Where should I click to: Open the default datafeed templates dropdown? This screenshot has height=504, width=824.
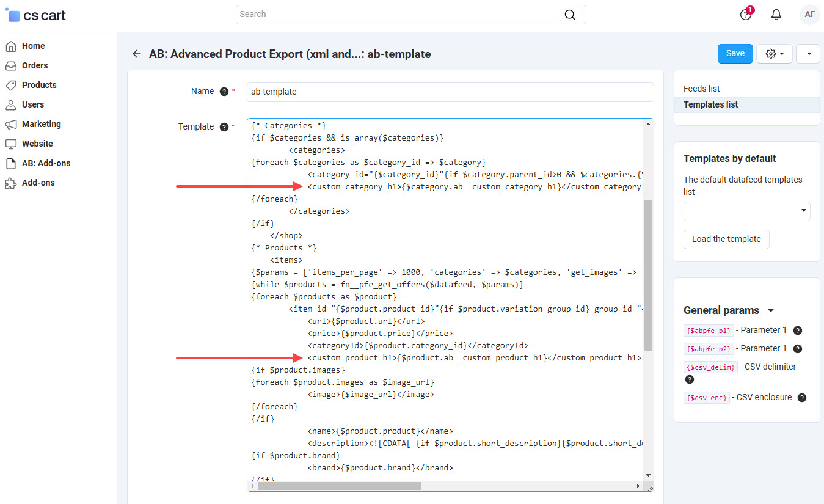tap(746, 211)
